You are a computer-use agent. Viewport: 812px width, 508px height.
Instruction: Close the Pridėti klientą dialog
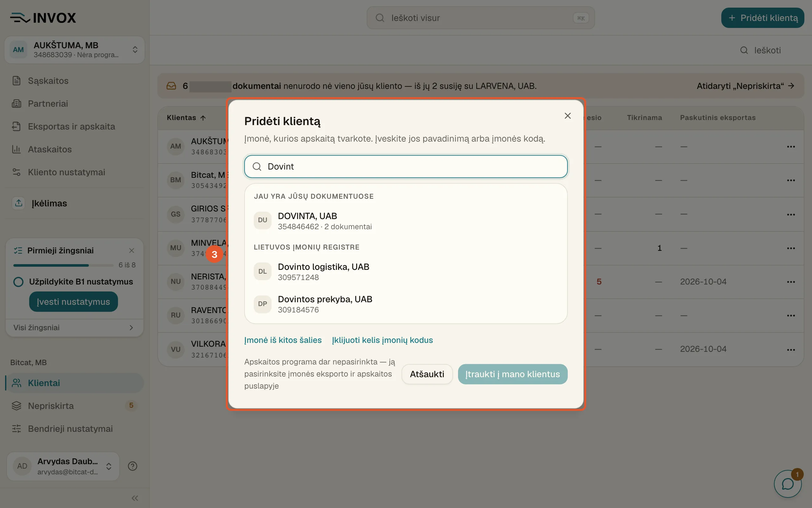[x=567, y=116]
